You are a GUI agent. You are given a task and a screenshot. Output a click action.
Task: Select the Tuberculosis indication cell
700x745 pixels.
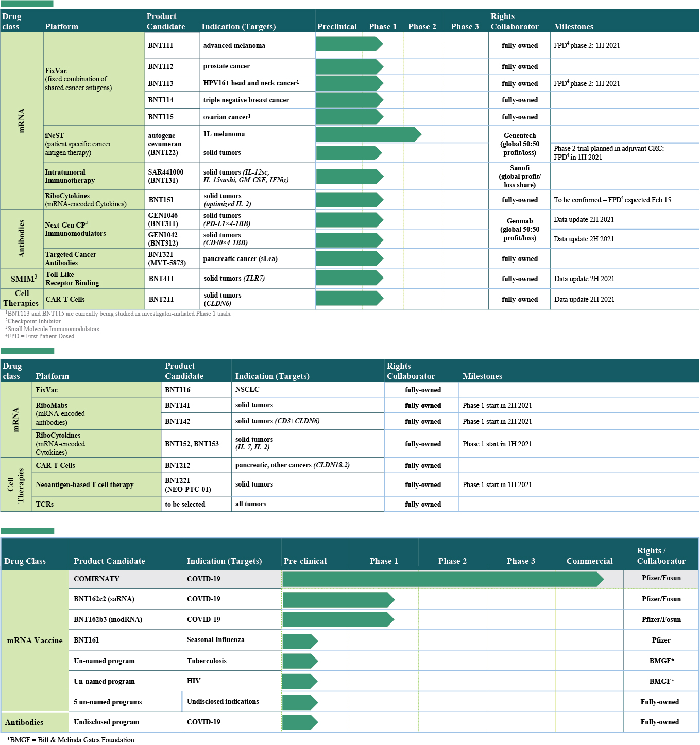click(x=207, y=661)
